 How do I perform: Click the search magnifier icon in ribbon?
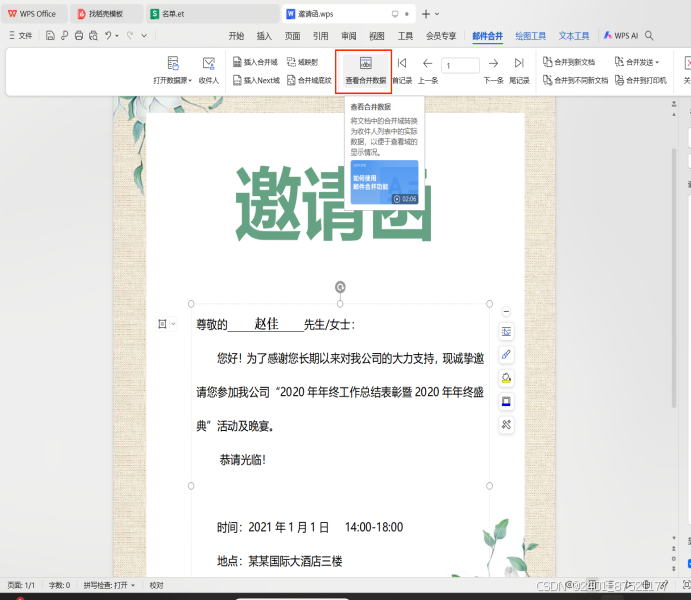pyautogui.click(x=649, y=36)
